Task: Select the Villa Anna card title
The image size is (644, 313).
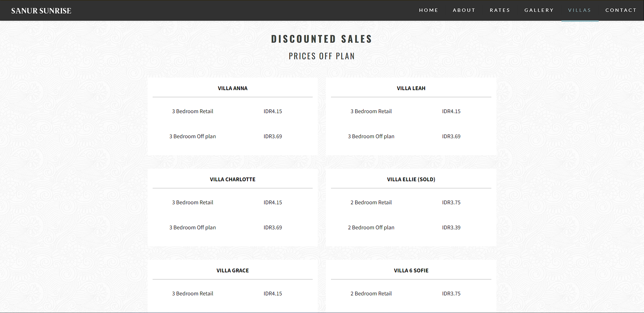Action: pos(232,88)
